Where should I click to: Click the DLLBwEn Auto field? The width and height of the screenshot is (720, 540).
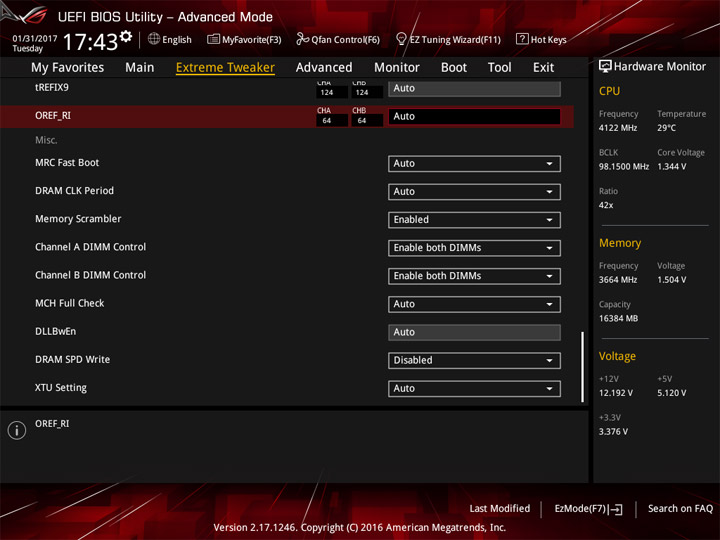(474, 332)
